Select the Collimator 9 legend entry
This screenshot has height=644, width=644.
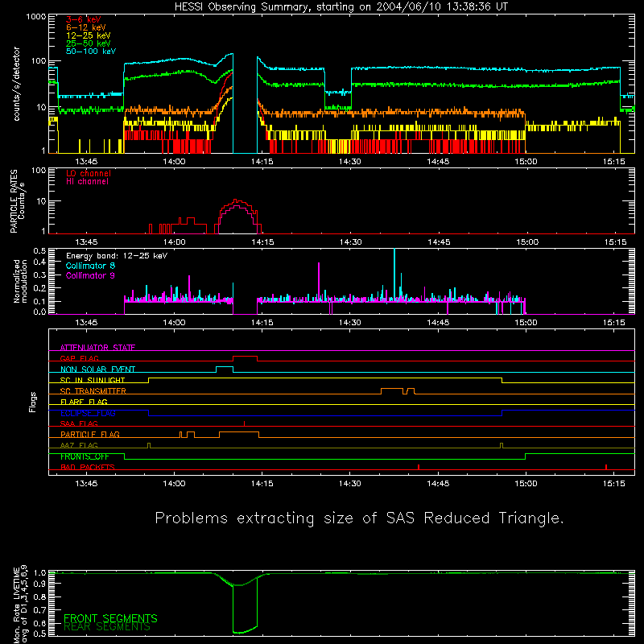tap(90, 275)
